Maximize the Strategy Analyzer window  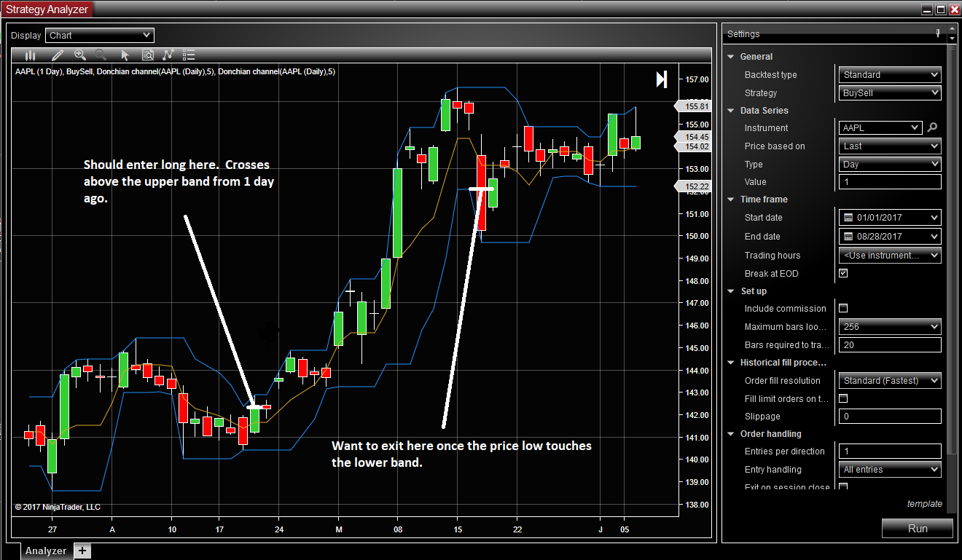point(940,9)
